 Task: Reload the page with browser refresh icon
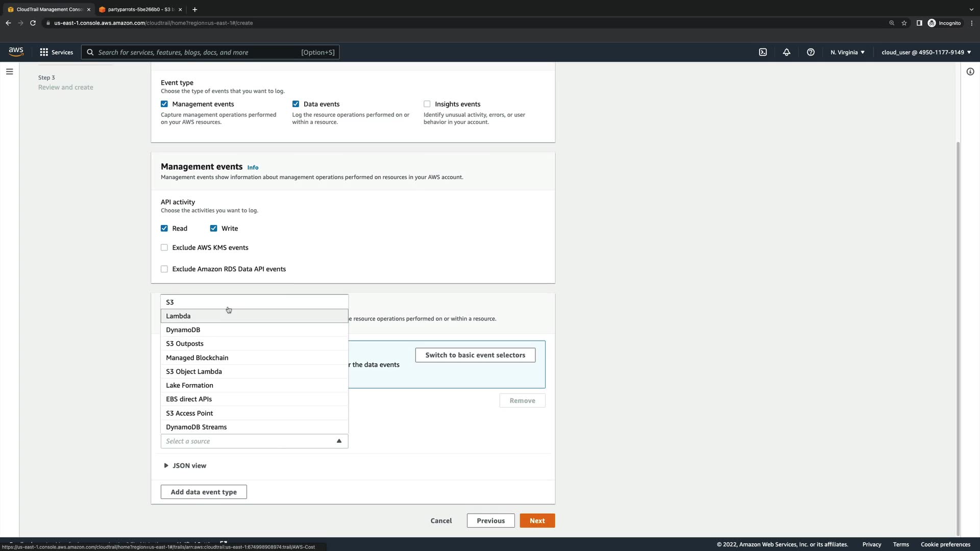33,23
